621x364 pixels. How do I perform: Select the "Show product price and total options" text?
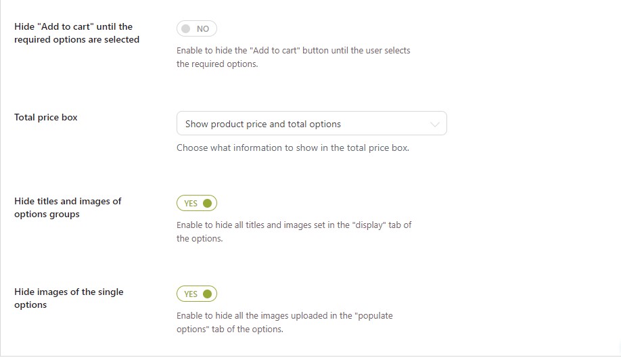263,124
